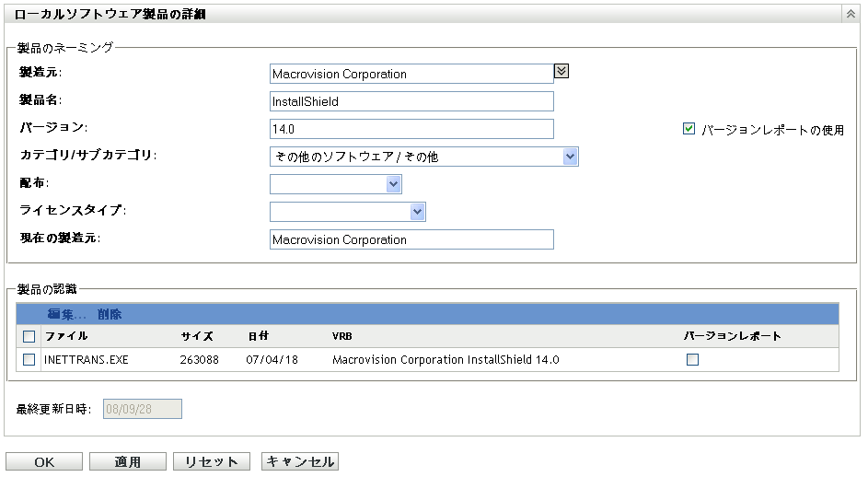Click 削除 in the recognition toolbar

[110, 314]
